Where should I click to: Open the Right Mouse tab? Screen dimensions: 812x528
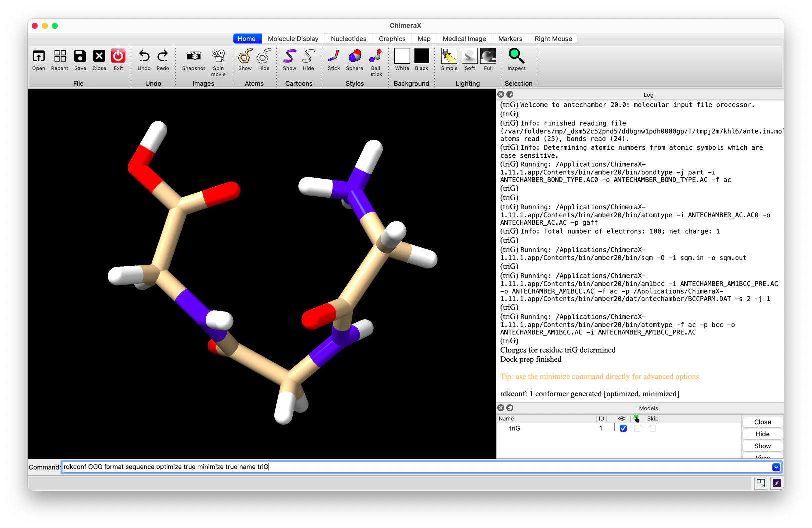click(553, 39)
